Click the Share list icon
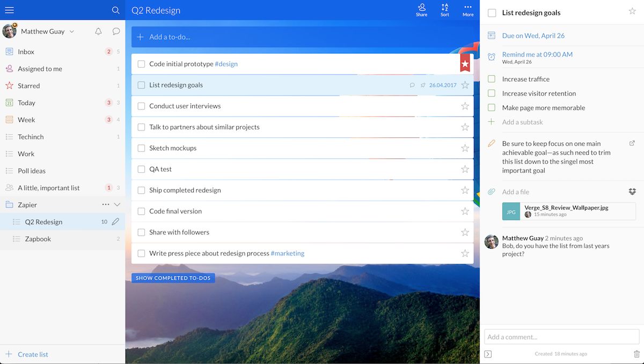The height and width of the screenshot is (364, 644). click(x=421, y=10)
